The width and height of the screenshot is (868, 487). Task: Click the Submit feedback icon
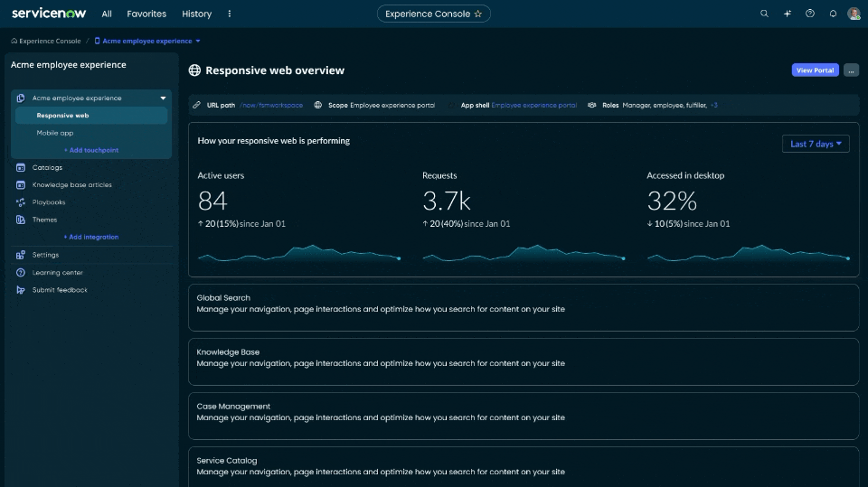pos(21,290)
